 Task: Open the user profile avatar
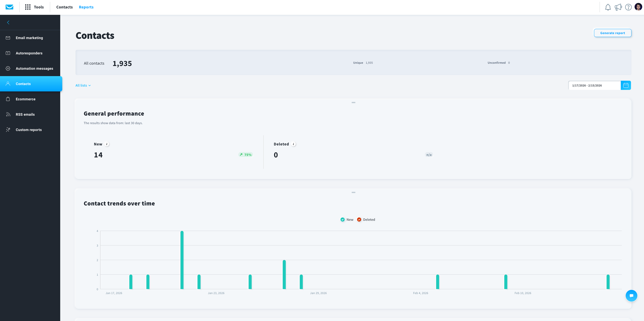pyautogui.click(x=638, y=7)
